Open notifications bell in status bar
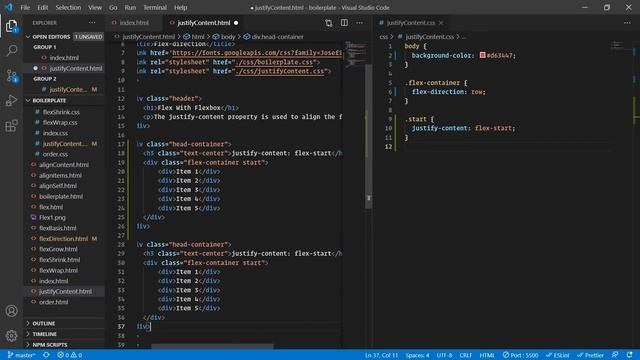640x360 pixels. pos(629,355)
